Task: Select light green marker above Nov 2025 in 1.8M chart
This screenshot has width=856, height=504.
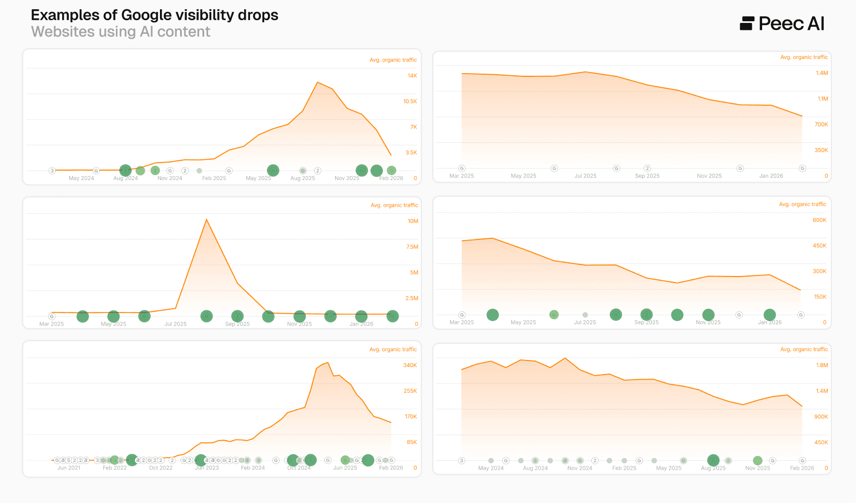Action: (x=758, y=461)
